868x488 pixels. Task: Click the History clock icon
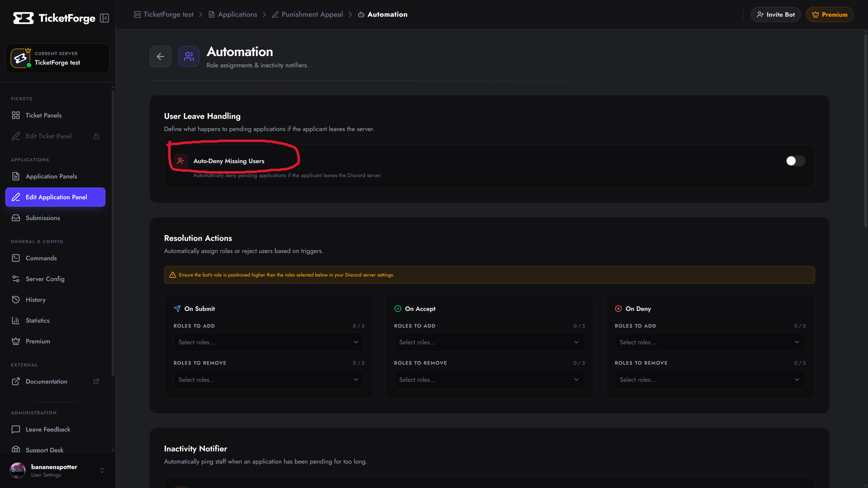click(x=16, y=299)
